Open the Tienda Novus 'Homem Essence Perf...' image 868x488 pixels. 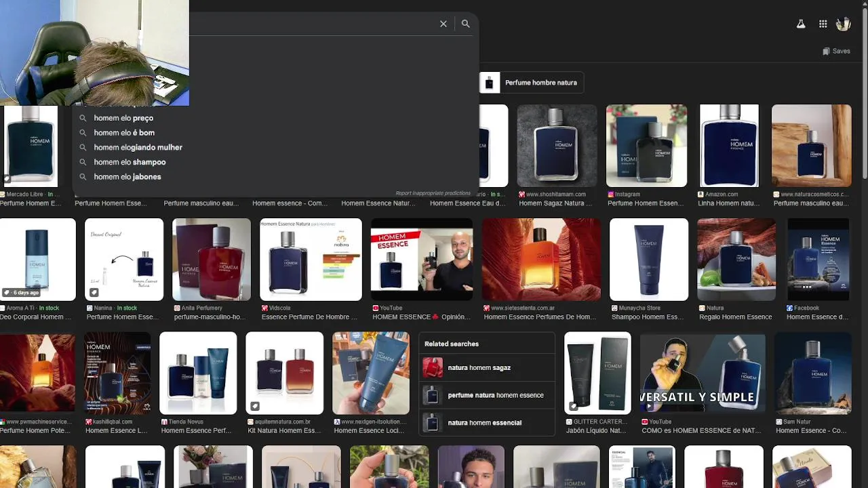click(198, 373)
